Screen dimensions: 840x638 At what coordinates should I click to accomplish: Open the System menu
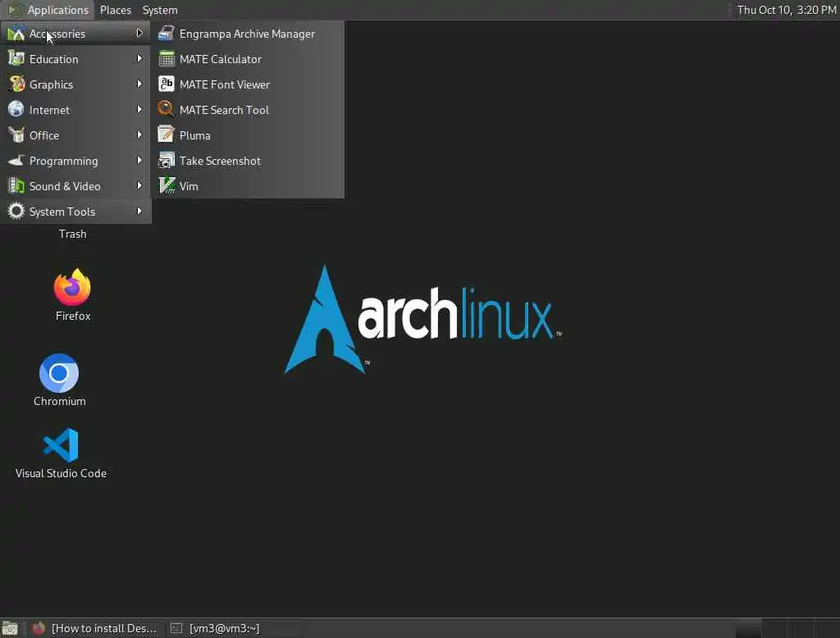pos(160,10)
